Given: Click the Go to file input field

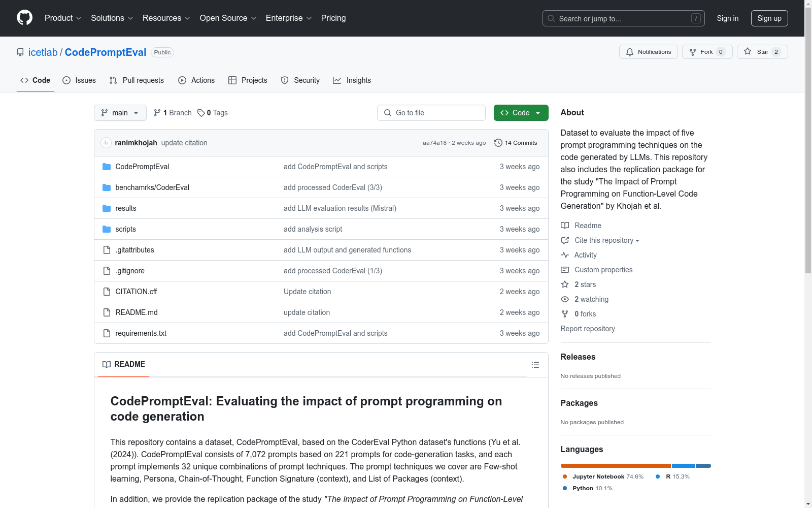Looking at the screenshot, I should 431,113.
